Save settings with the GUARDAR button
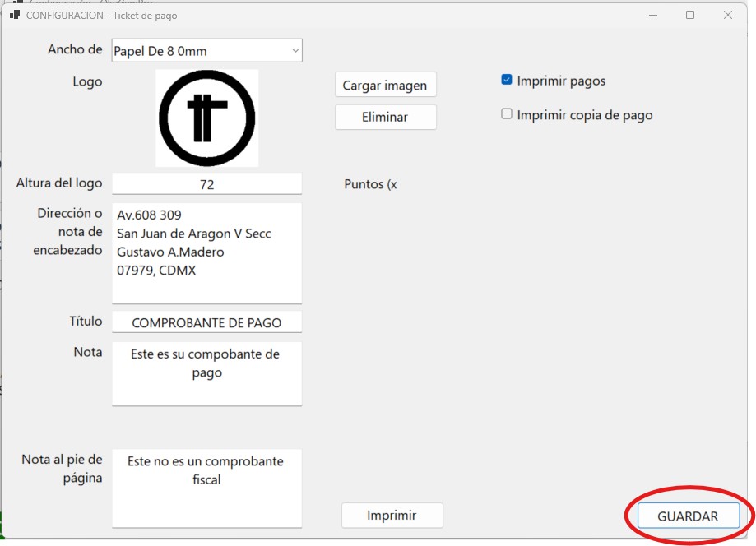The image size is (756, 546). click(688, 516)
